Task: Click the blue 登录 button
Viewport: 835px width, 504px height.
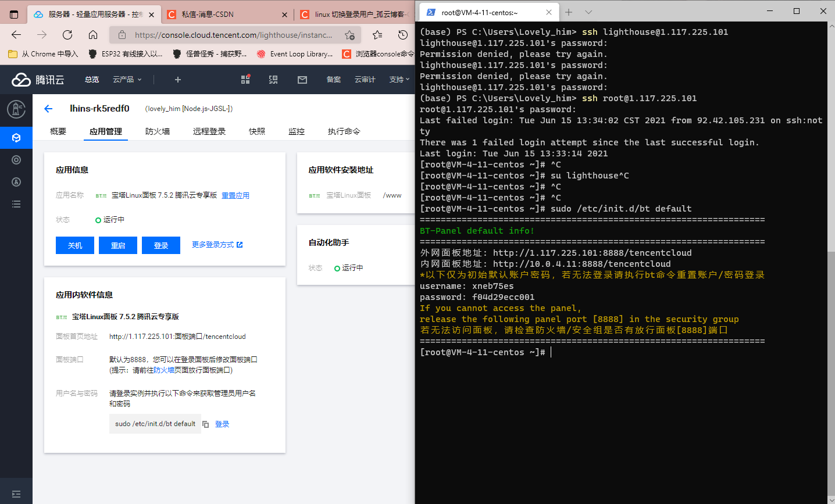Action: click(x=161, y=245)
